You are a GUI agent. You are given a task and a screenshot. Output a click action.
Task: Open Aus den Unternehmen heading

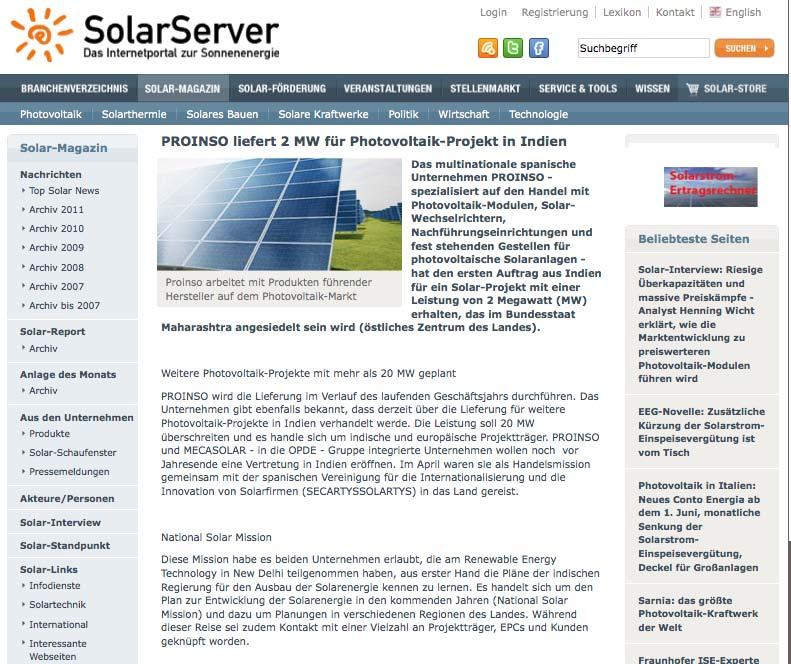[77, 417]
